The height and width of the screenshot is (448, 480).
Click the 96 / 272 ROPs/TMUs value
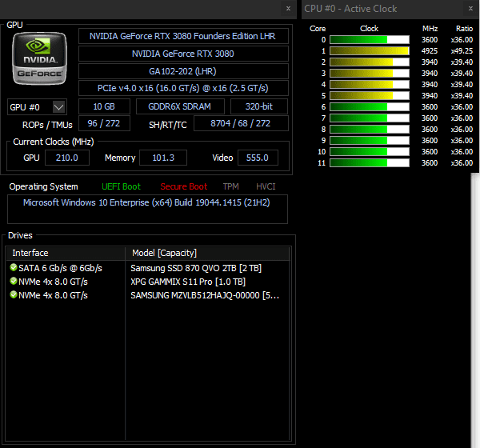click(x=104, y=123)
